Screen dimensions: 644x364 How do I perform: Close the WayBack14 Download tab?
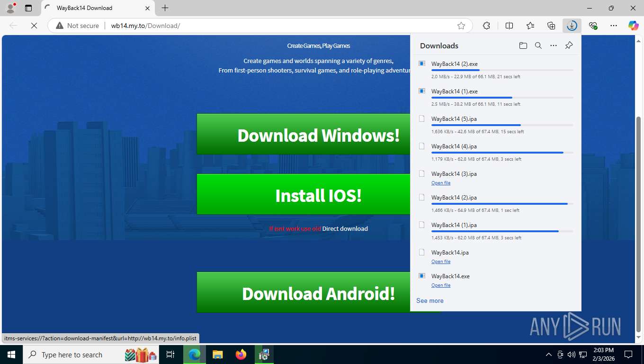[147, 8]
